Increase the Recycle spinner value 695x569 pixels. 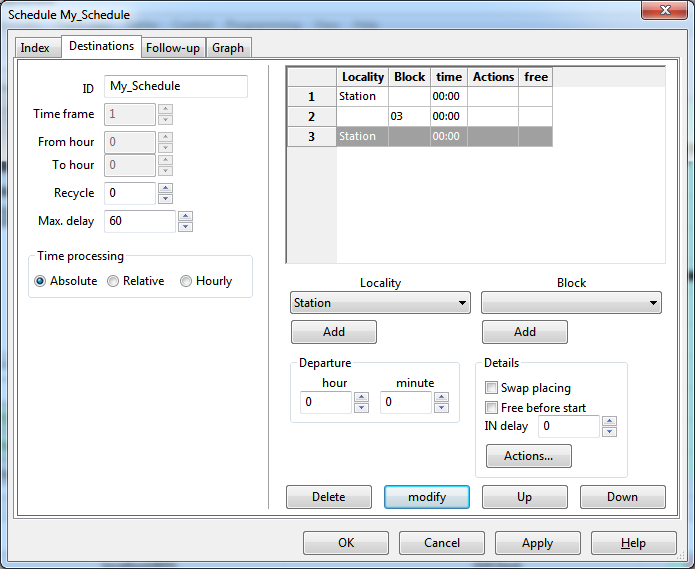click(165, 188)
